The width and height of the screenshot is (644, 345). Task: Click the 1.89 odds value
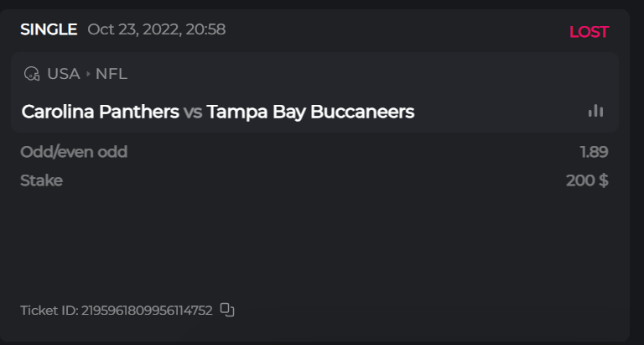594,152
